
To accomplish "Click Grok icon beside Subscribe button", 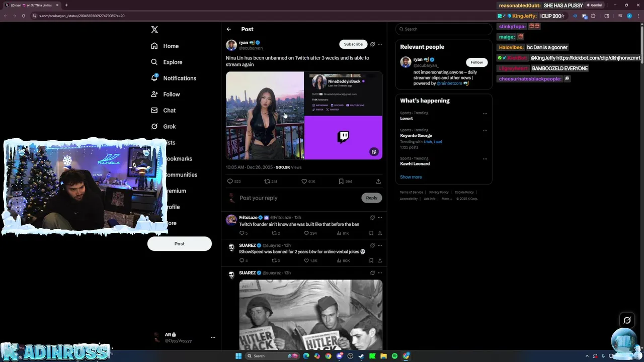I will coord(372,44).
